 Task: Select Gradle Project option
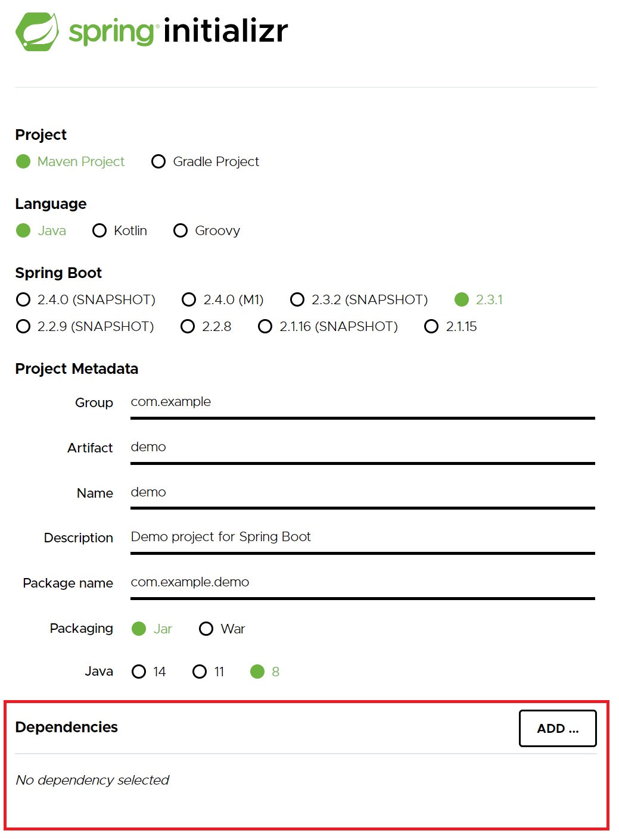coord(206,161)
